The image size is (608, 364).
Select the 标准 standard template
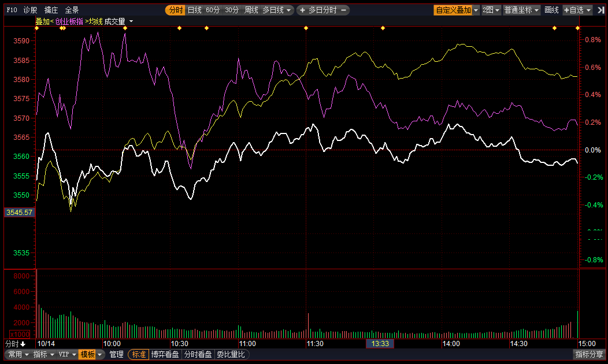(x=139, y=354)
